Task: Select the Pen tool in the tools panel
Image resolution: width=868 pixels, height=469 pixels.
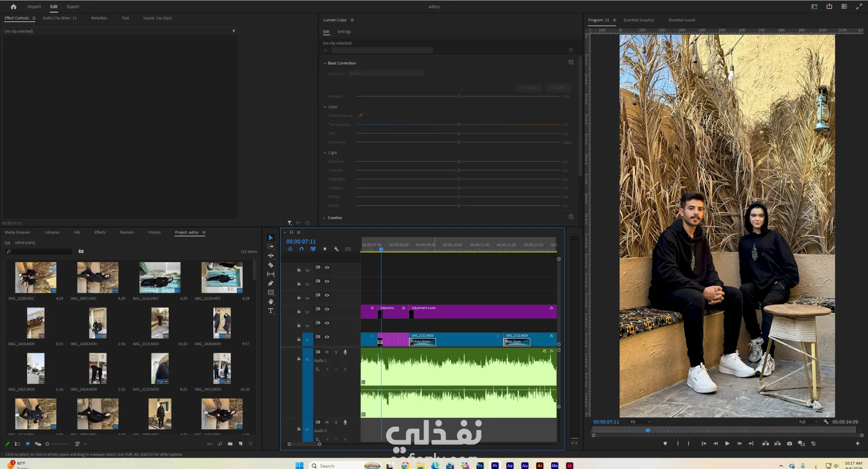Action: 271,283
